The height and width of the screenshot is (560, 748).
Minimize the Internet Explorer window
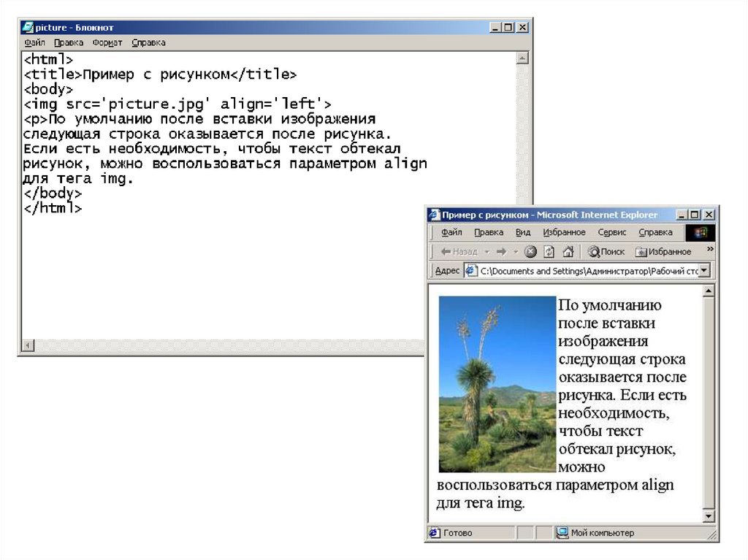click(682, 215)
